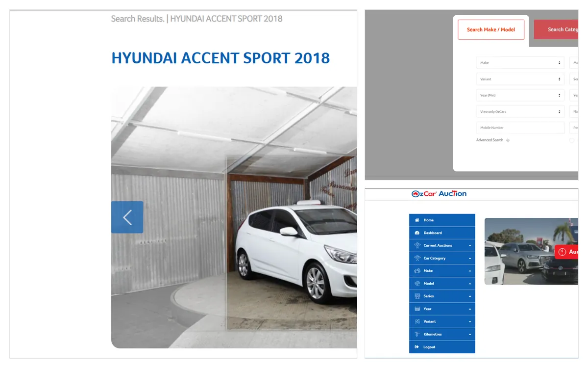Expand the Kilometres sidebar menu arrow
588x368 pixels.
470,334
